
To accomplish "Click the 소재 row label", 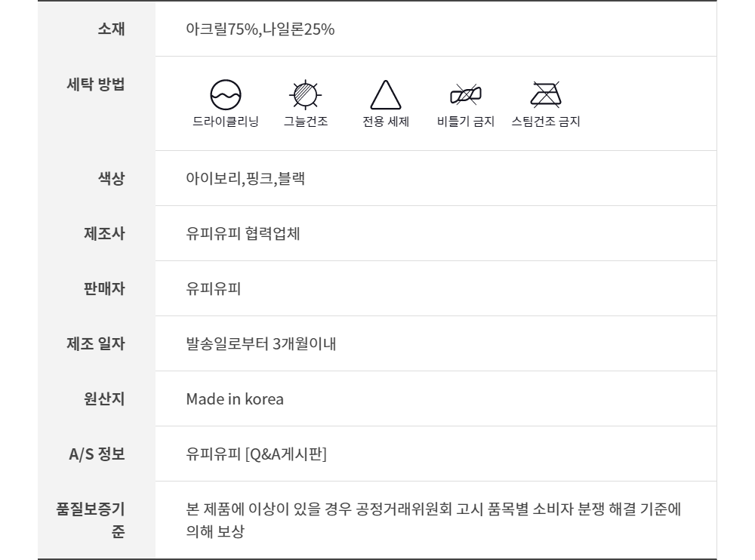I will [x=111, y=29].
